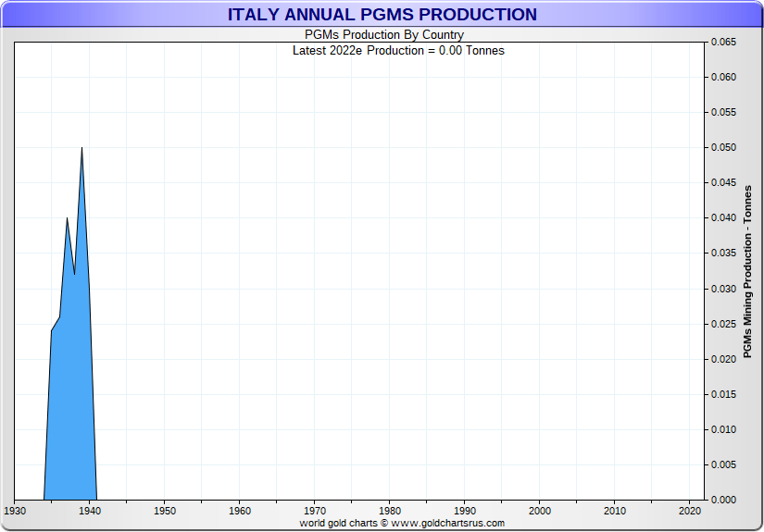Image resolution: width=764 pixels, height=532 pixels.
Task: Select the 0.050 y-axis value
Action: click(723, 148)
